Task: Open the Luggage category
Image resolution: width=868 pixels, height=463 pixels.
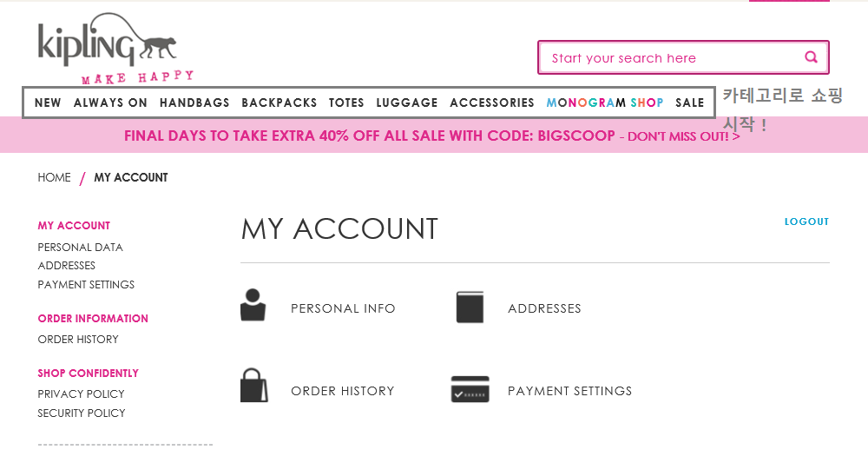Action: [407, 103]
